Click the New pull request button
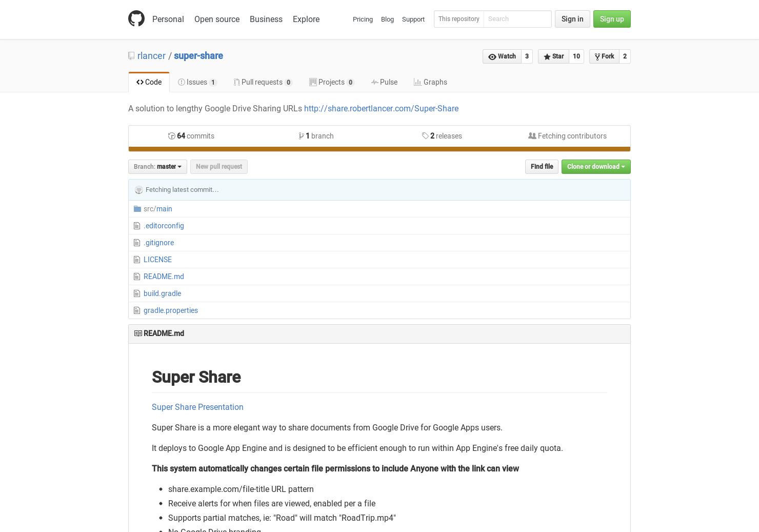The width and height of the screenshot is (759, 532). tap(219, 167)
